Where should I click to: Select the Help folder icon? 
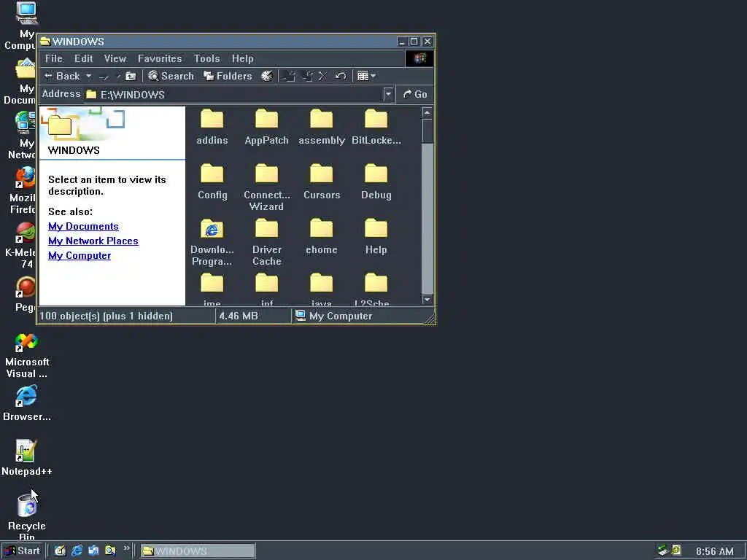tap(376, 228)
